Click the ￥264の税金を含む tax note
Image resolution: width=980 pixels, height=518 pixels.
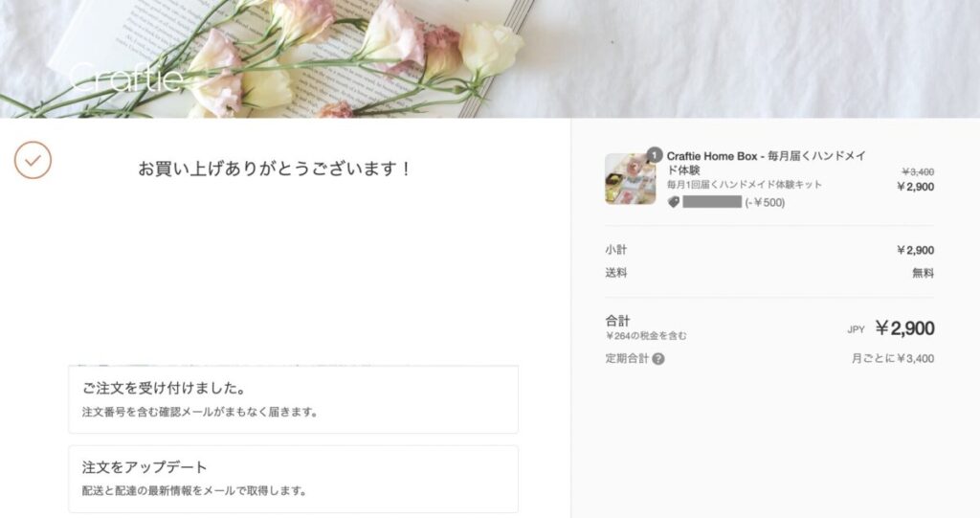(x=646, y=336)
